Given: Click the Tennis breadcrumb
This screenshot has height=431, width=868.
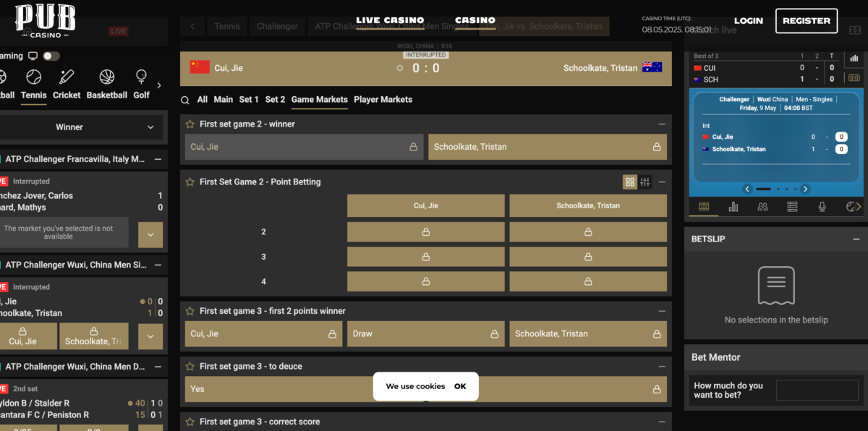Looking at the screenshot, I should (227, 27).
